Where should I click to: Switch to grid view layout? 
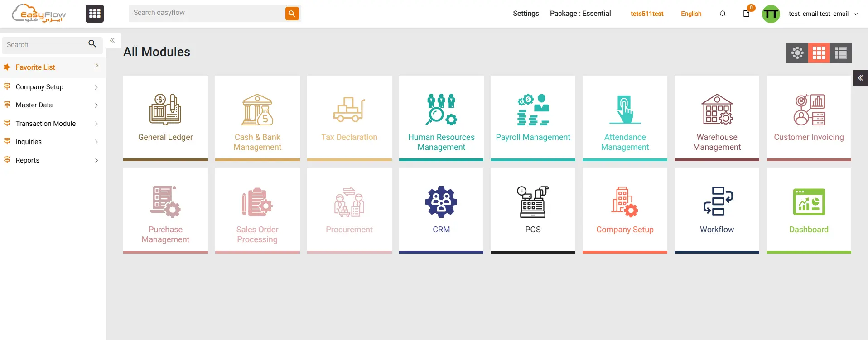point(819,53)
